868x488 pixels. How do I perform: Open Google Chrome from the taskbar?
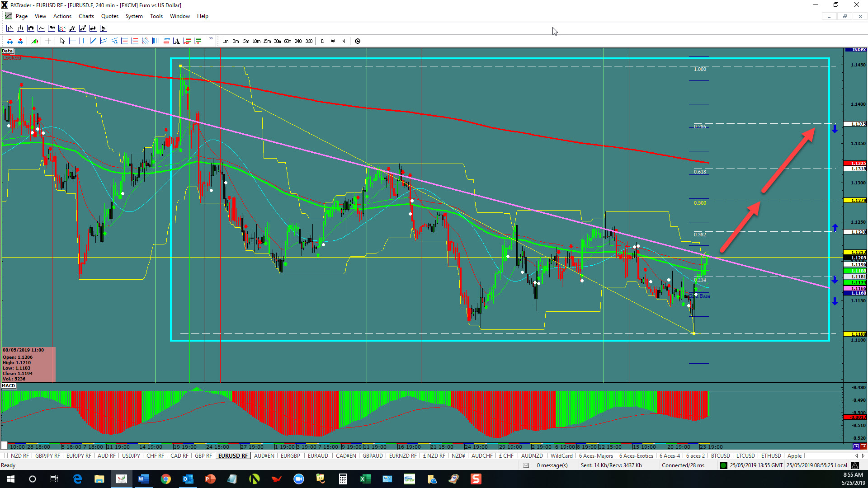(x=166, y=479)
